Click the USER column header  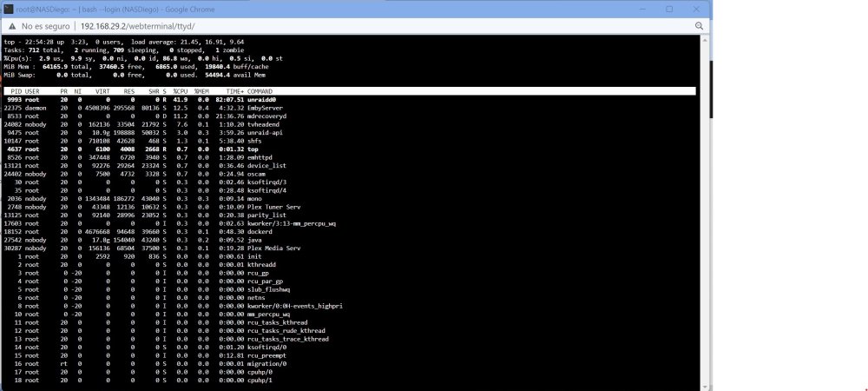point(32,91)
